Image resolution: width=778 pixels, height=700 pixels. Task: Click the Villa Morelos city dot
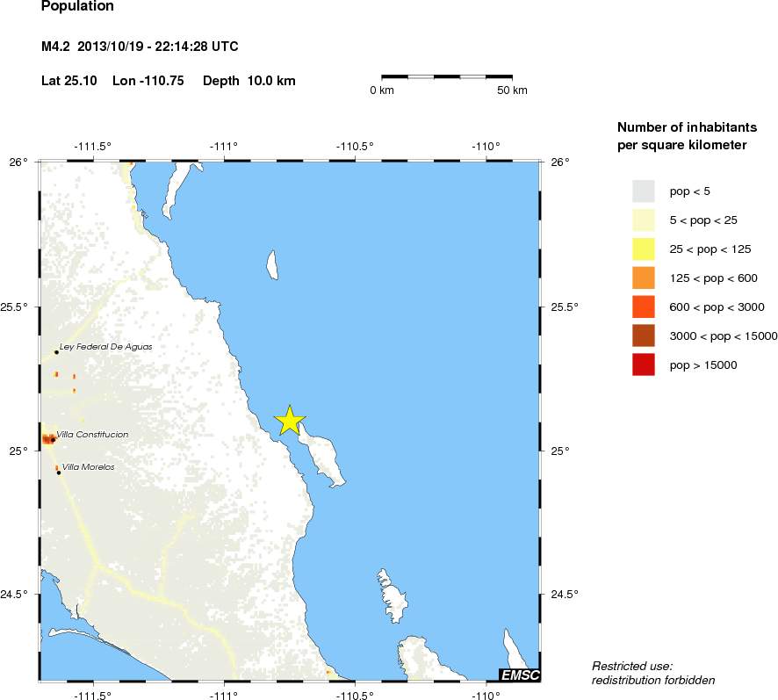click(58, 473)
